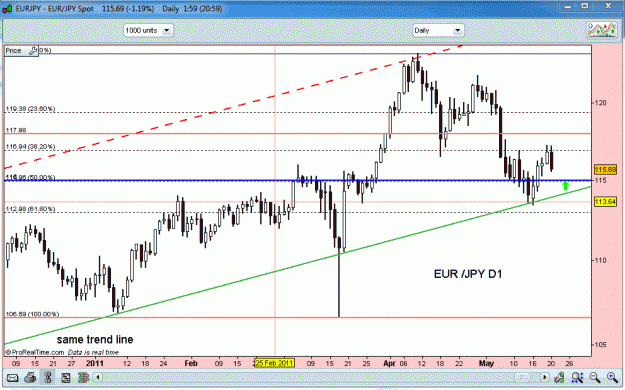Click the zoom in magnifier icon
The height and width of the screenshot is (390, 625).
(x=612, y=377)
